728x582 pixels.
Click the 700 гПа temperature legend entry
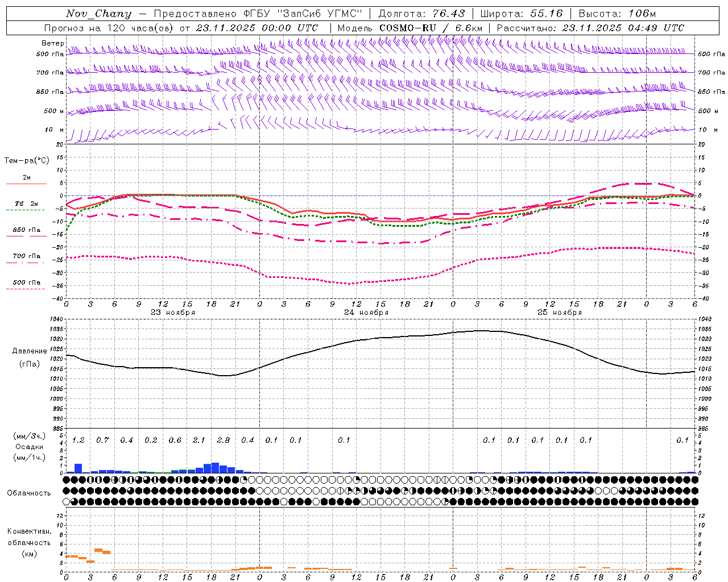point(27,256)
